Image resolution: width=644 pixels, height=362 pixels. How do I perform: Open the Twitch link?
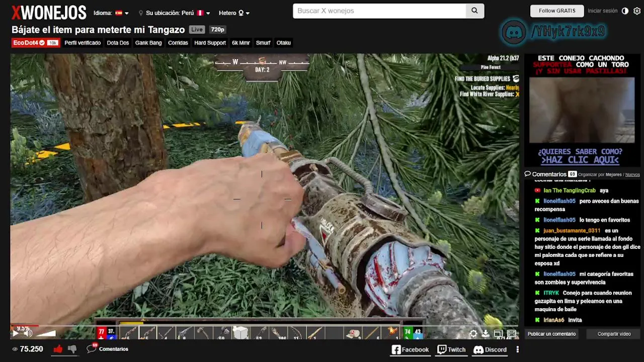click(451, 349)
